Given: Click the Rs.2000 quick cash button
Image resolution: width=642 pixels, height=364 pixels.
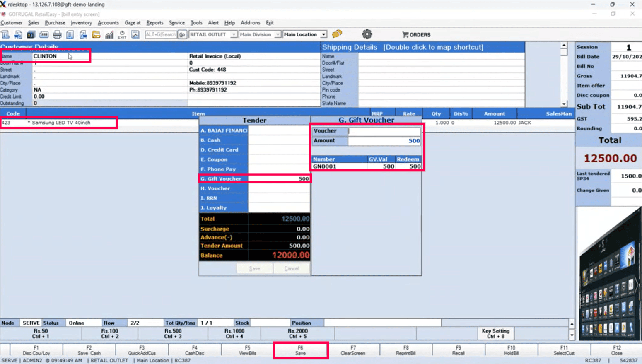Looking at the screenshot, I should (x=297, y=334).
